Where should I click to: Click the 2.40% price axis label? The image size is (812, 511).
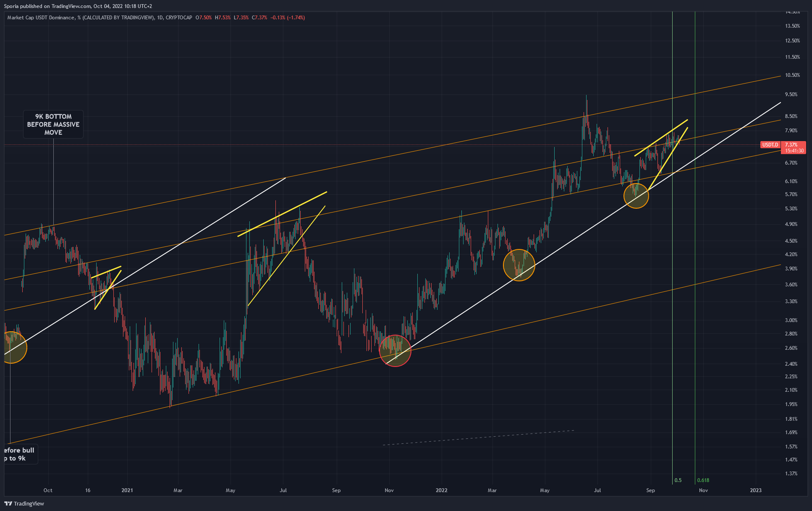(791, 364)
